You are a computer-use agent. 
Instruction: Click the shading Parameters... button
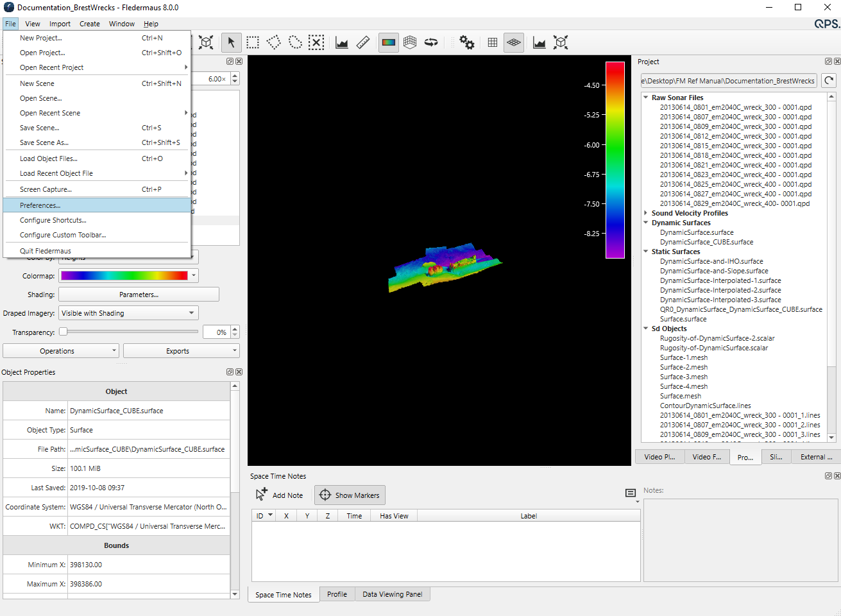(x=139, y=295)
